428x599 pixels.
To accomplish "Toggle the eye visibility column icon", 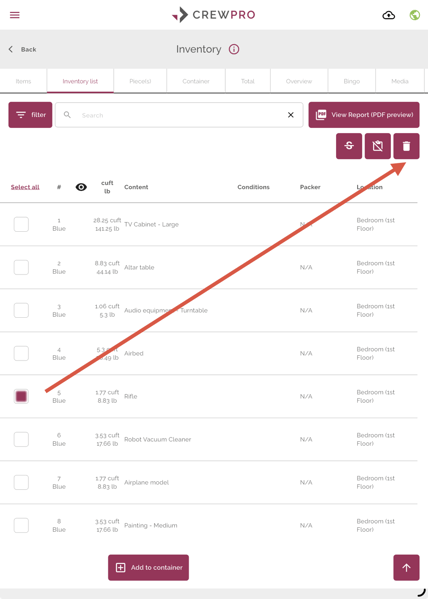I will click(81, 187).
